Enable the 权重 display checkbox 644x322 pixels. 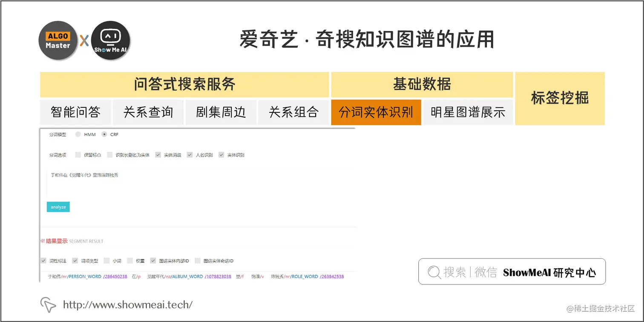pyautogui.click(x=129, y=261)
